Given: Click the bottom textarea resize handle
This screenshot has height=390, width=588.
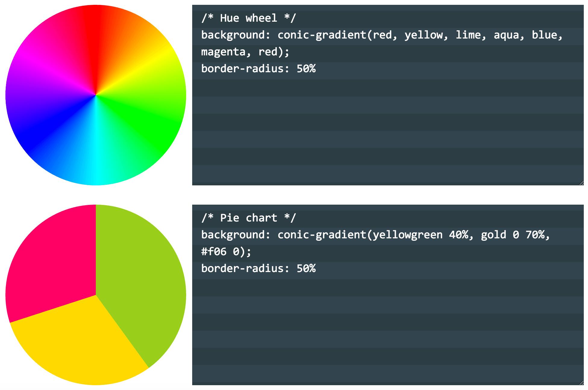Looking at the screenshot, I should click(581, 382).
